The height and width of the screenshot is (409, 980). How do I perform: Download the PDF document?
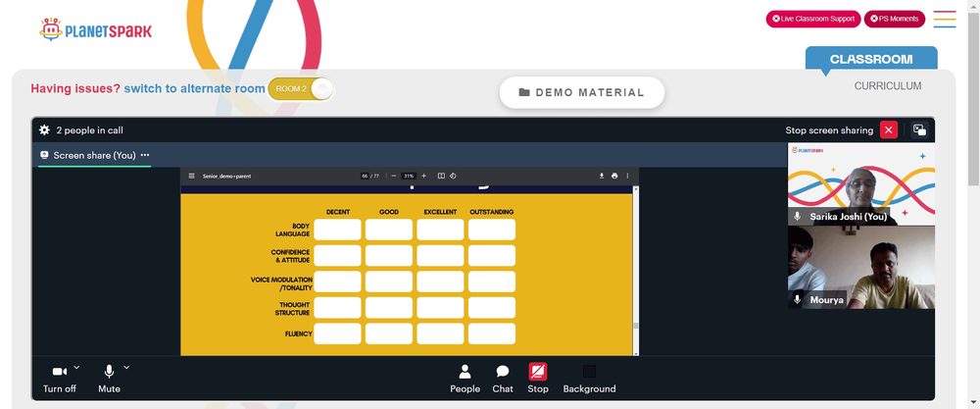pyautogui.click(x=602, y=176)
